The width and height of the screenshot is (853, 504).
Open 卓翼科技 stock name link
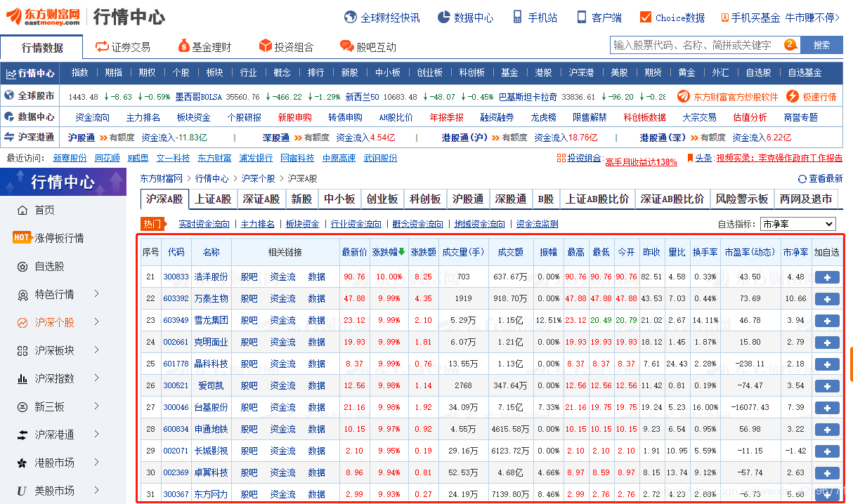pyautogui.click(x=211, y=473)
